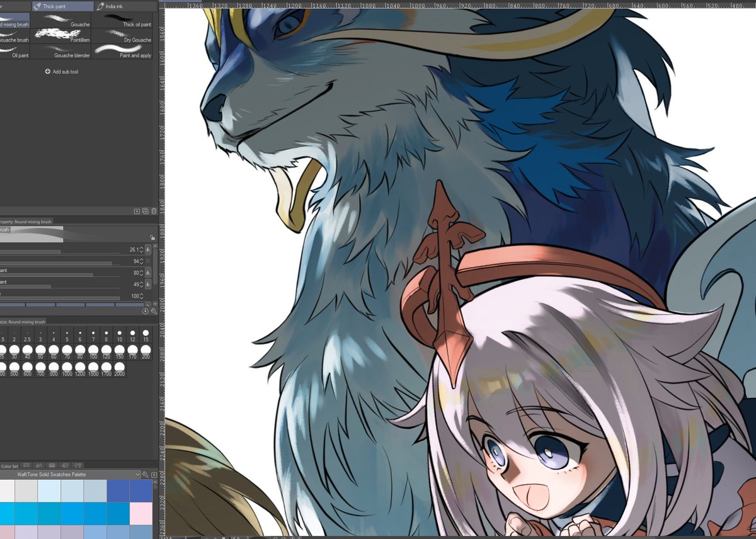Reset tool properties to initial settings icon
This screenshot has width=756, height=539.
pos(145,311)
